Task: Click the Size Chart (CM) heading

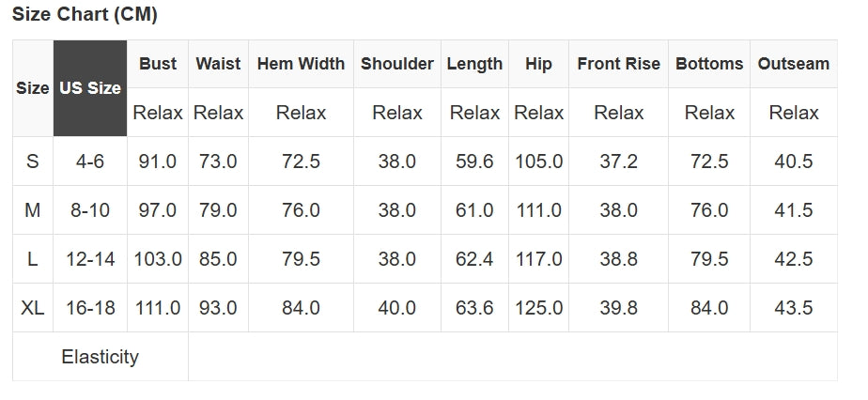Action: pyautogui.click(x=85, y=14)
